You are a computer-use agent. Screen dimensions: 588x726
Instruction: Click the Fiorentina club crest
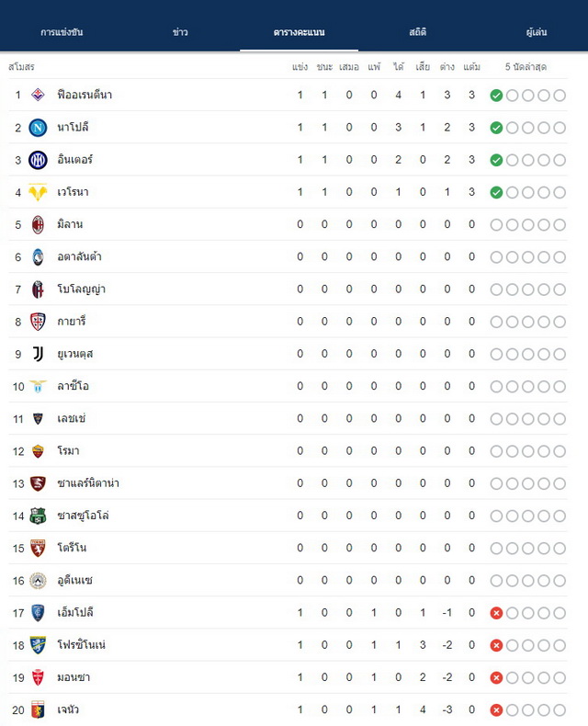(38, 95)
